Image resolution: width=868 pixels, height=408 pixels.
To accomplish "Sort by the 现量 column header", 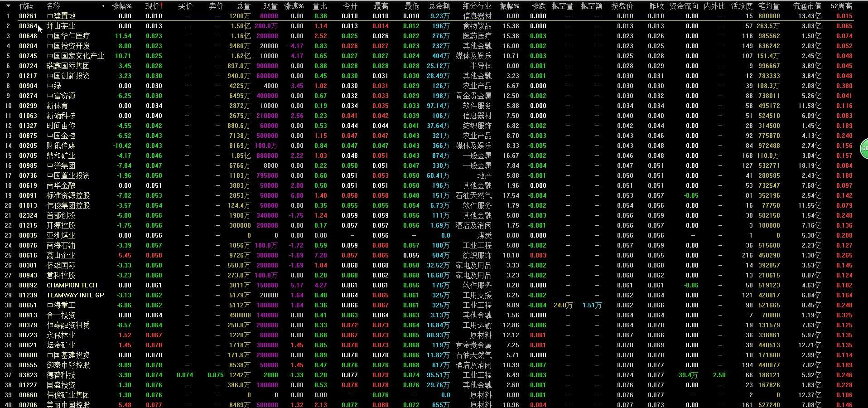I will (270, 6).
